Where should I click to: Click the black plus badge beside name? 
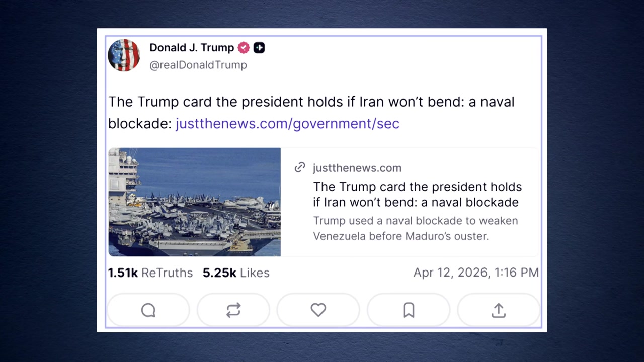pyautogui.click(x=259, y=48)
